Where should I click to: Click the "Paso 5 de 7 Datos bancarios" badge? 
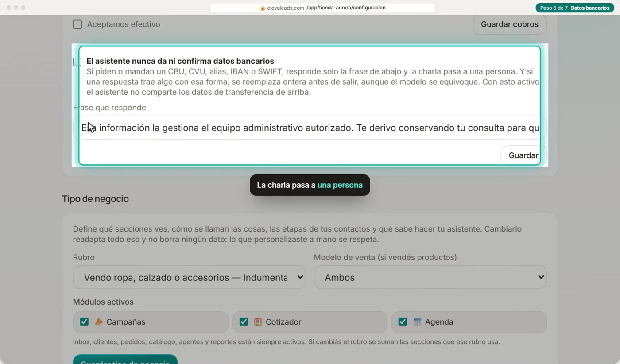[575, 8]
